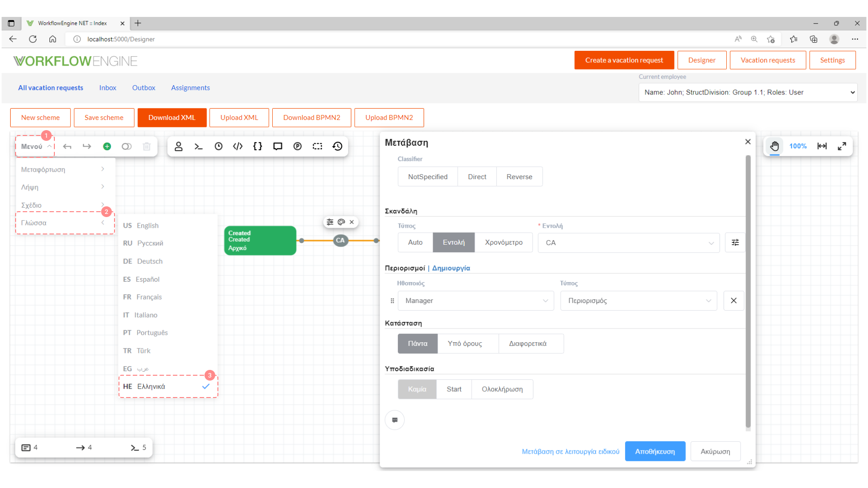The image size is (868, 488).
Task: Switch to the Inbox tab
Action: 108,88
